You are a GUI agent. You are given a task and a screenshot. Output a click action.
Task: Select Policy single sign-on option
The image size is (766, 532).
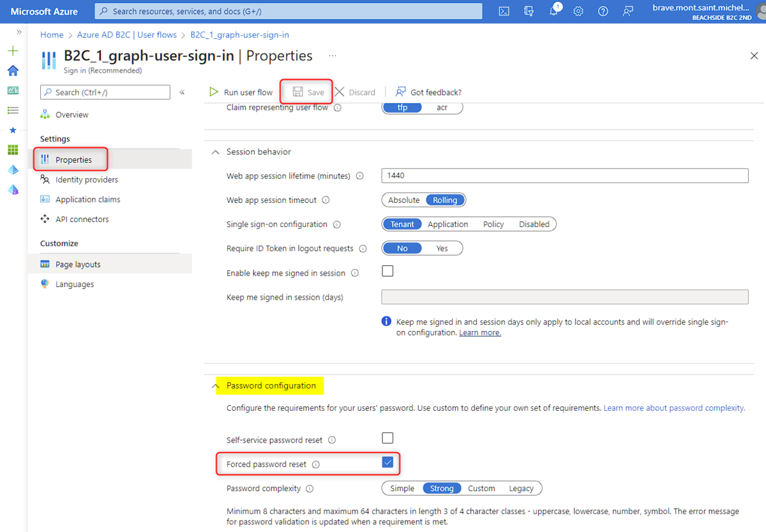493,225
